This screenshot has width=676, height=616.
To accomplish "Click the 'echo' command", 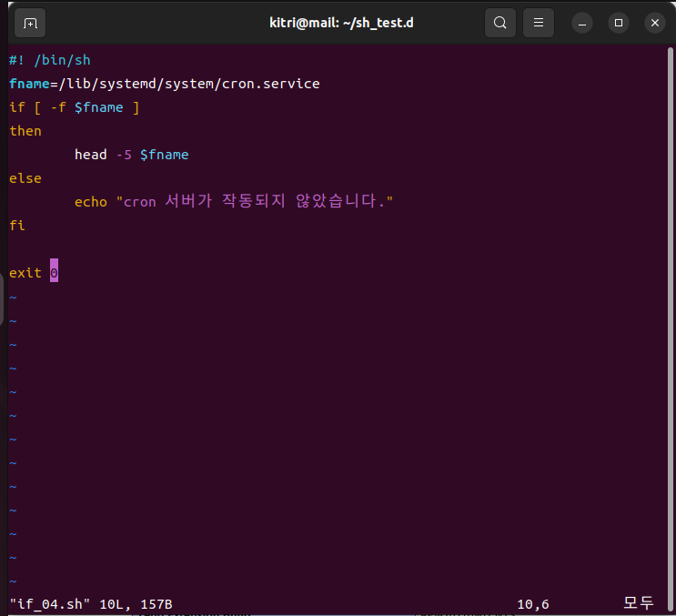I will (91, 202).
